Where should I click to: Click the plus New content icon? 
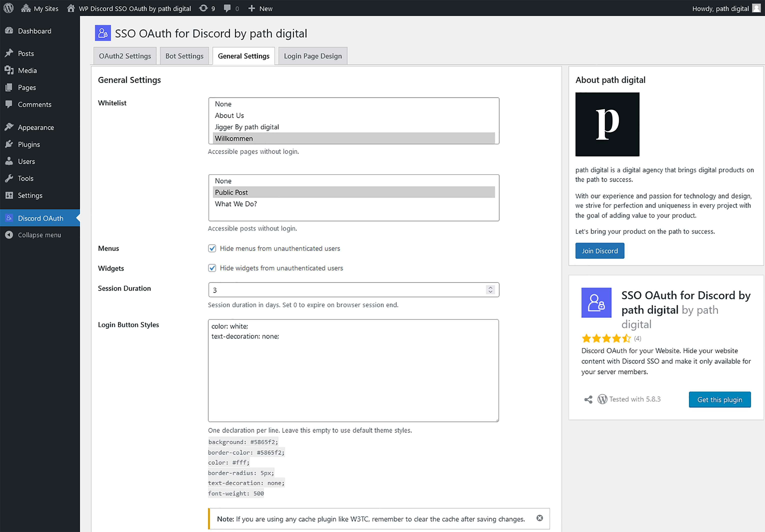click(251, 8)
